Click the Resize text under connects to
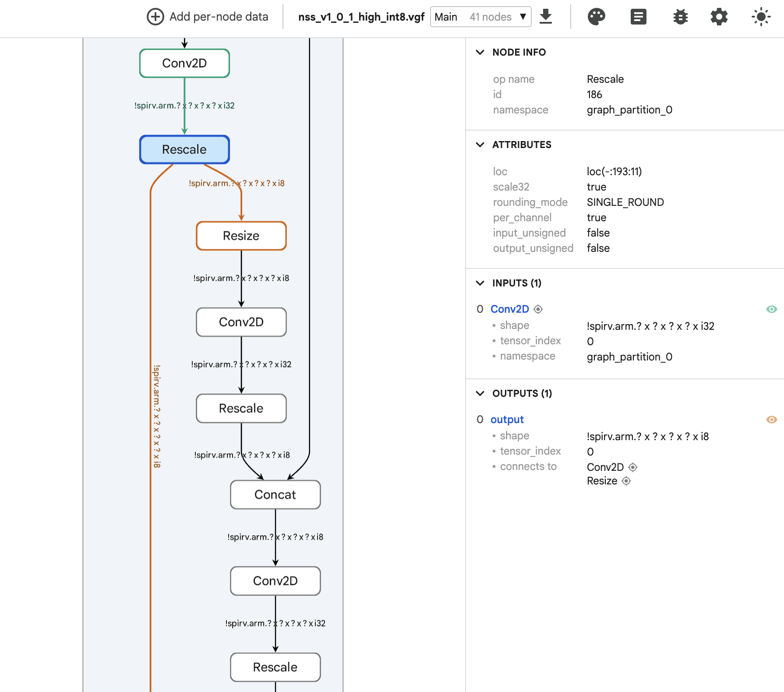Screen dimensions: 784x692 [x=602, y=481]
